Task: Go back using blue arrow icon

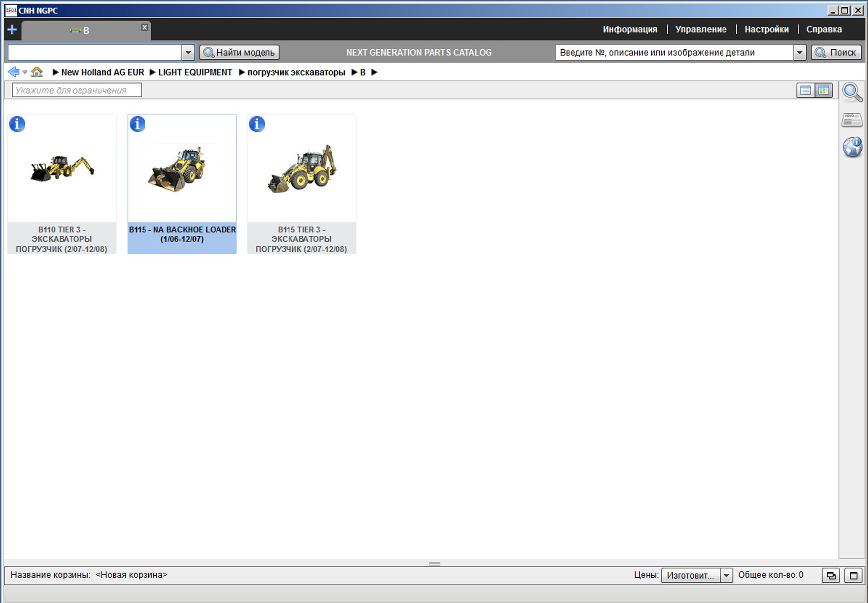Action: pos(13,72)
